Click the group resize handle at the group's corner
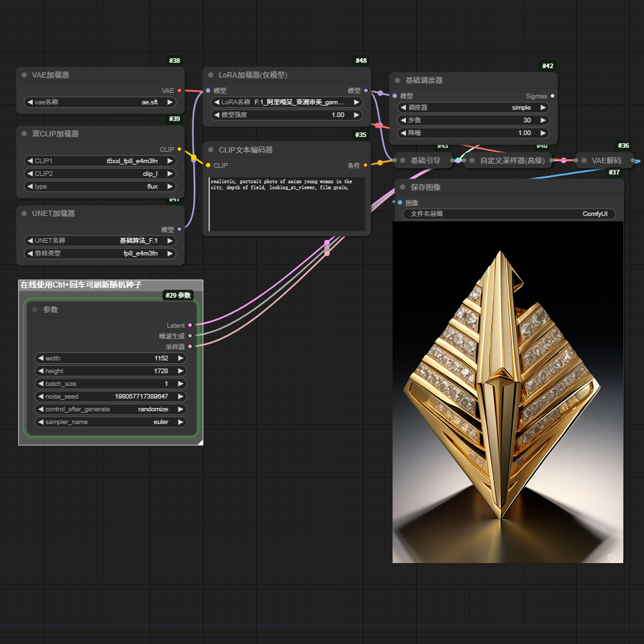This screenshot has width=644, height=644. pyautogui.click(x=200, y=442)
